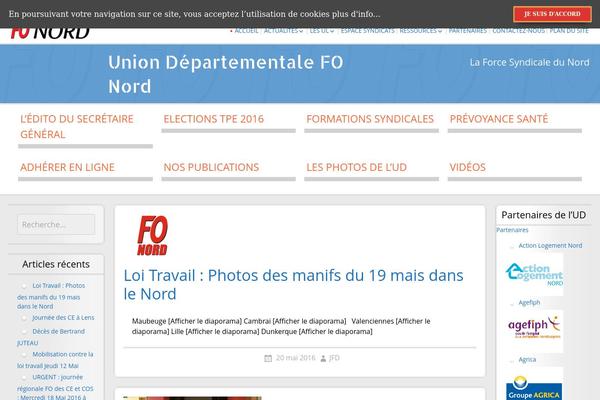Viewport: 600px width, 400px height.
Task: Open recent article Journée des CE à Lens
Action: (x=63, y=318)
